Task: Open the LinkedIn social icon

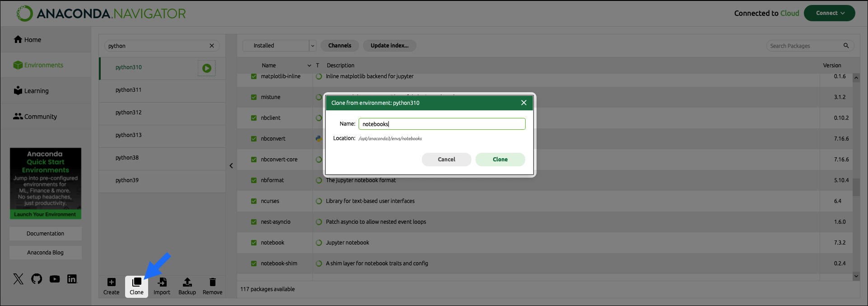Action: 72,279
